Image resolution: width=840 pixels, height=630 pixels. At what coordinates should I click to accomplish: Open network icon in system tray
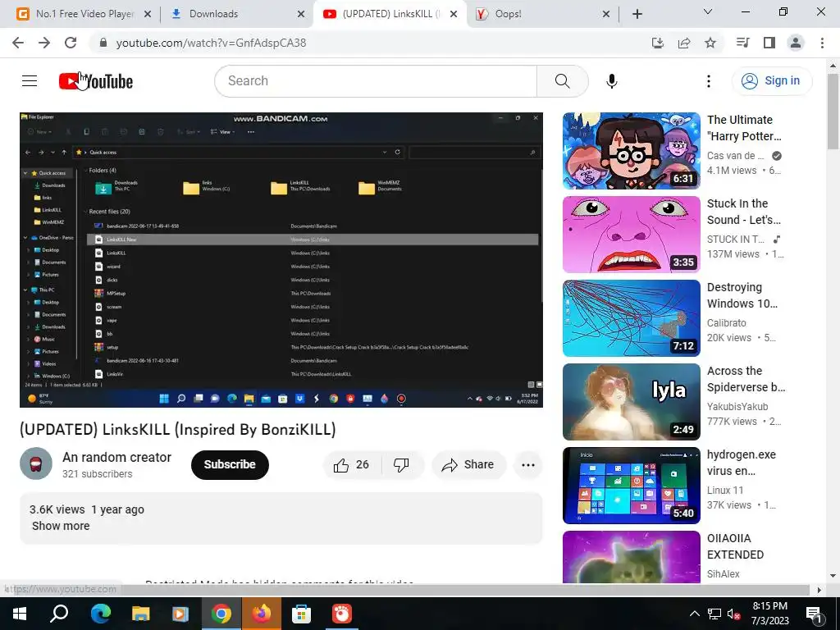point(714,614)
